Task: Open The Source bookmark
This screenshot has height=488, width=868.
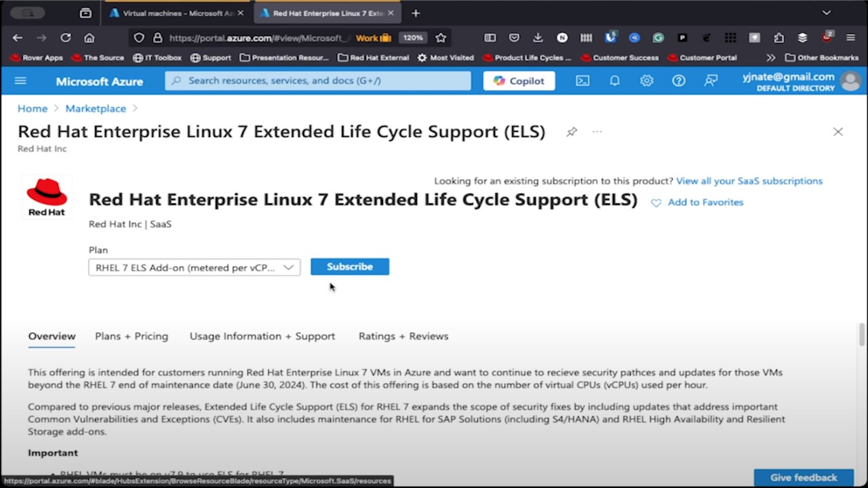Action: pyautogui.click(x=98, y=58)
